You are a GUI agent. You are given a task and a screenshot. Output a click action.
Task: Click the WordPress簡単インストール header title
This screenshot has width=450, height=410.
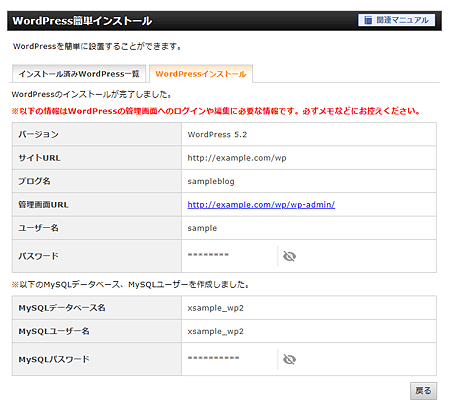click(x=82, y=21)
